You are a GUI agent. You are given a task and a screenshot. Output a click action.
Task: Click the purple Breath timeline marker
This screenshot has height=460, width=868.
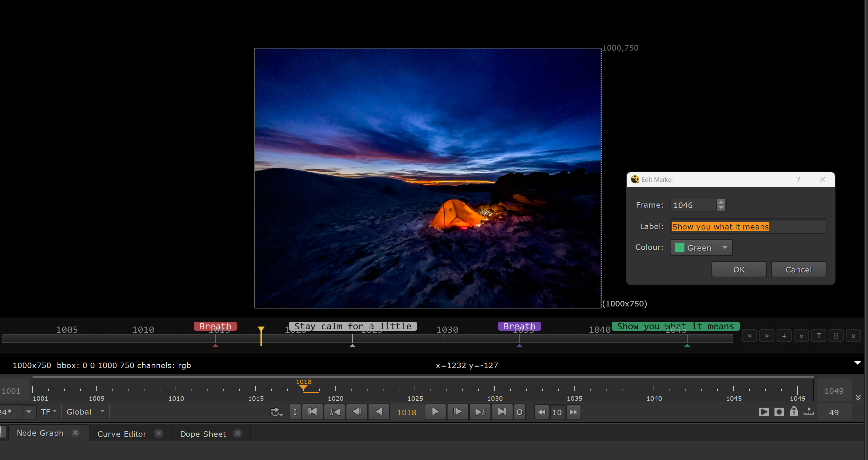[519, 326]
